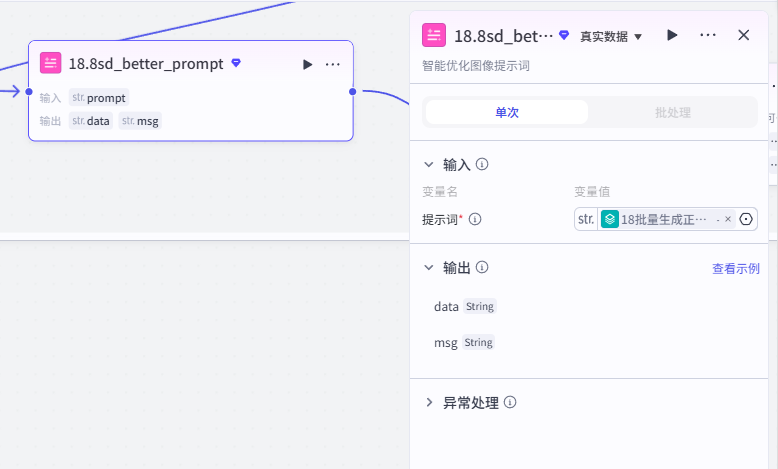Open the 真实数据 dropdown
Screen dimensions: 778x469
tap(611, 37)
